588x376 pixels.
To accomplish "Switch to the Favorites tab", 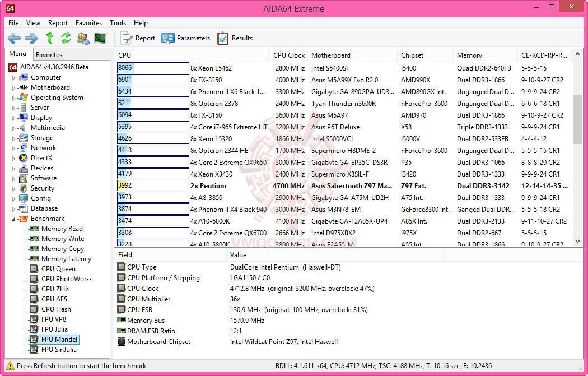I will (x=49, y=55).
